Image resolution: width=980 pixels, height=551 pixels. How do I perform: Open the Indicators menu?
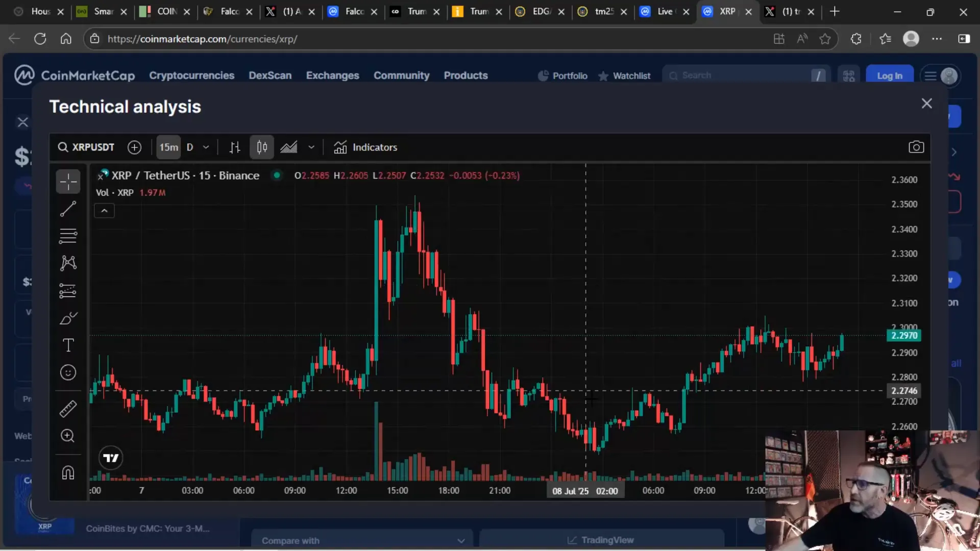point(365,147)
